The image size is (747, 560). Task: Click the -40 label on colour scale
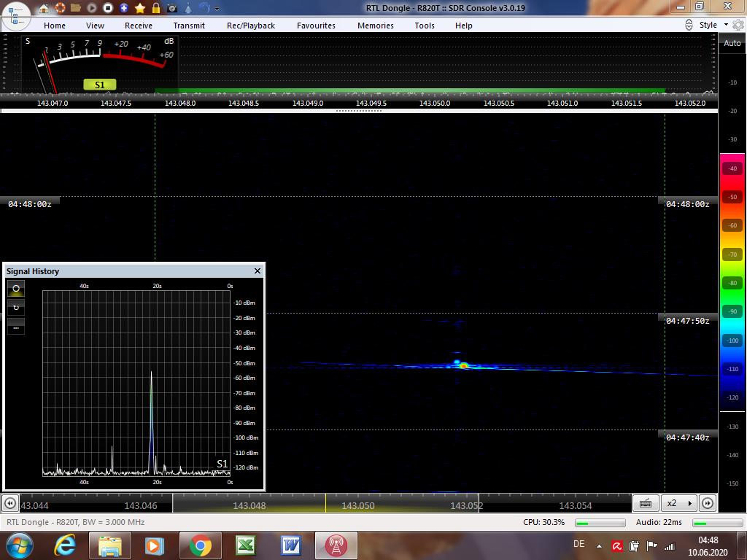pyautogui.click(x=732, y=168)
